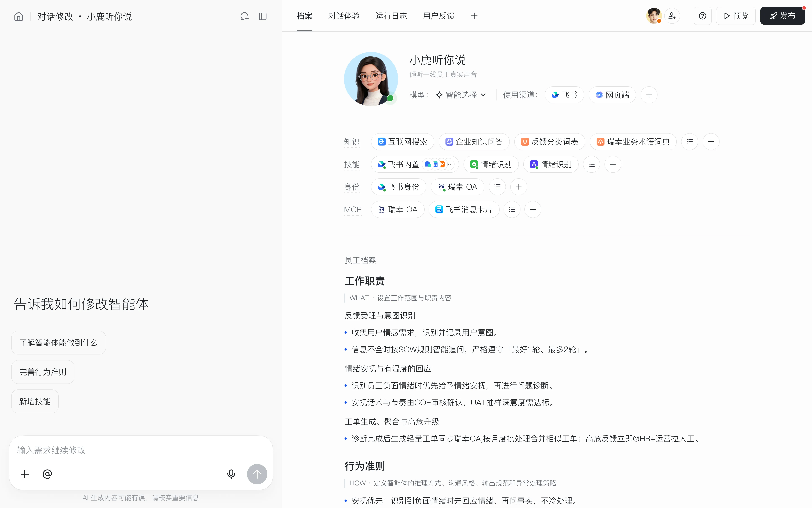
Task: Open the 瑞幸 OA identity chip
Action: click(x=458, y=187)
